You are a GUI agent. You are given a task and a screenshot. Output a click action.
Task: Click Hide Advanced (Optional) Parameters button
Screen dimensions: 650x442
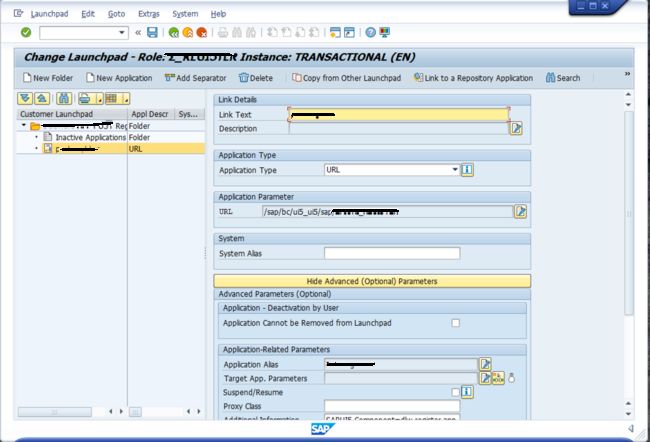pos(372,281)
